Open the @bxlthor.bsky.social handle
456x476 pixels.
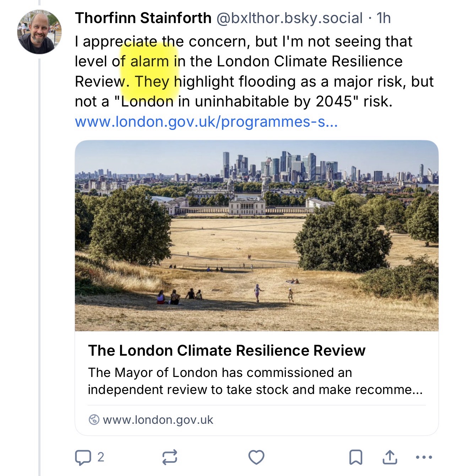pyautogui.click(x=289, y=18)
